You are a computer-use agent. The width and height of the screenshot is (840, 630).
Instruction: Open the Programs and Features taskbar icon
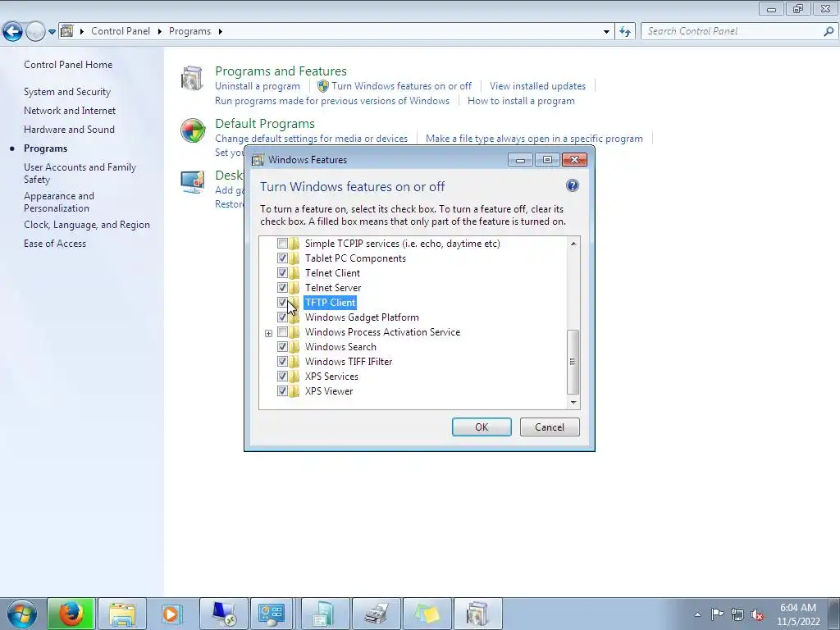pos(478,614)
